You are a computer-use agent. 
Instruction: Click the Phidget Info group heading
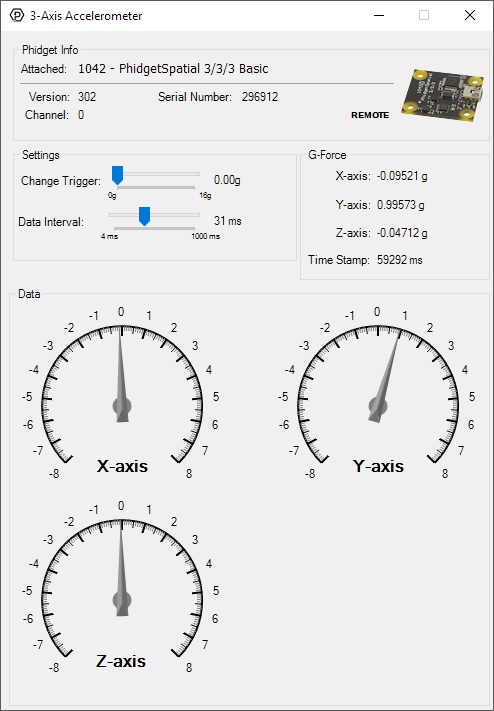point(50,50)
